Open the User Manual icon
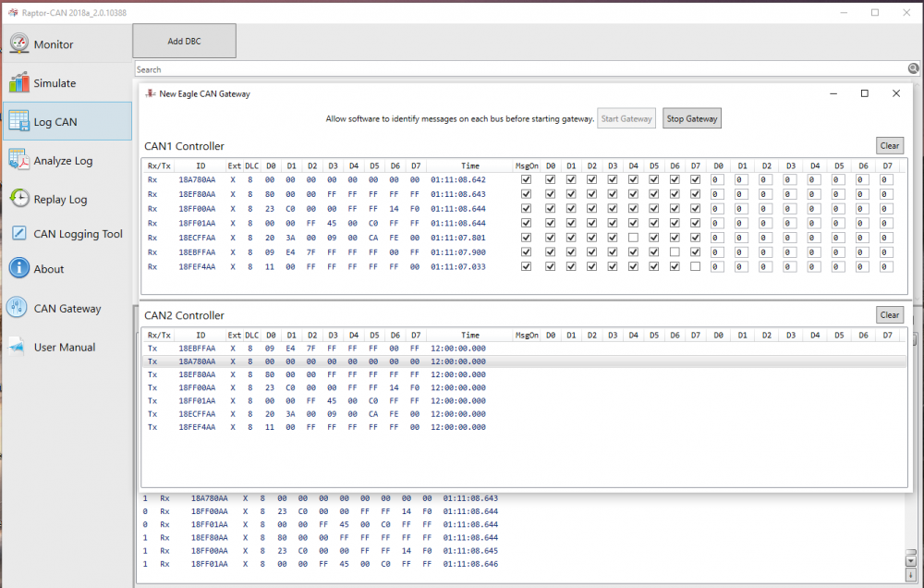This screenshot has width=924, height=588. click(x=18, y=347)
